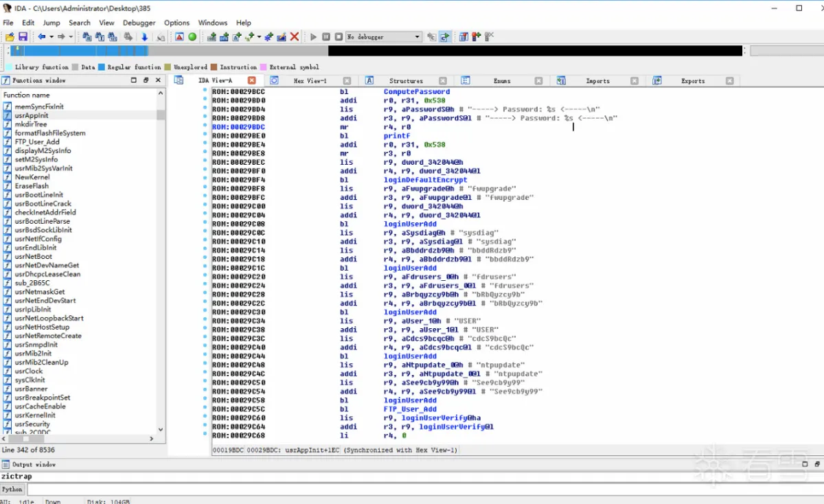This screenshot has height=504, width=824.
Task: Click the Python command input field
Action: pos(412,489)
